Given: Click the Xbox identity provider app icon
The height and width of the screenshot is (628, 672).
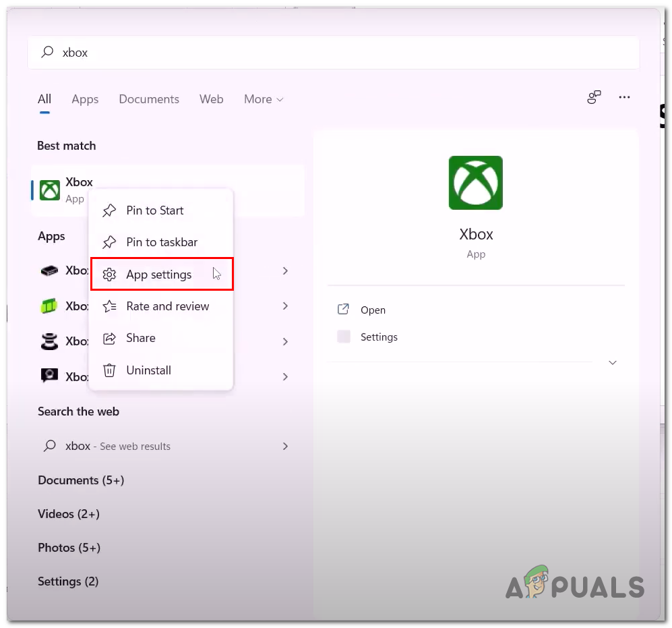Looking at the screenshot, I should [49, 376].
